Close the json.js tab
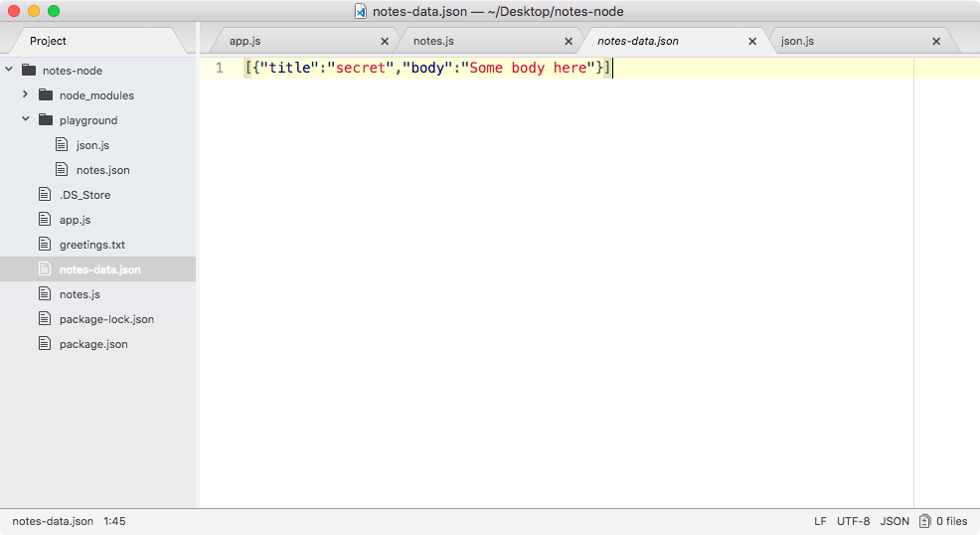 tap(935, 41)
